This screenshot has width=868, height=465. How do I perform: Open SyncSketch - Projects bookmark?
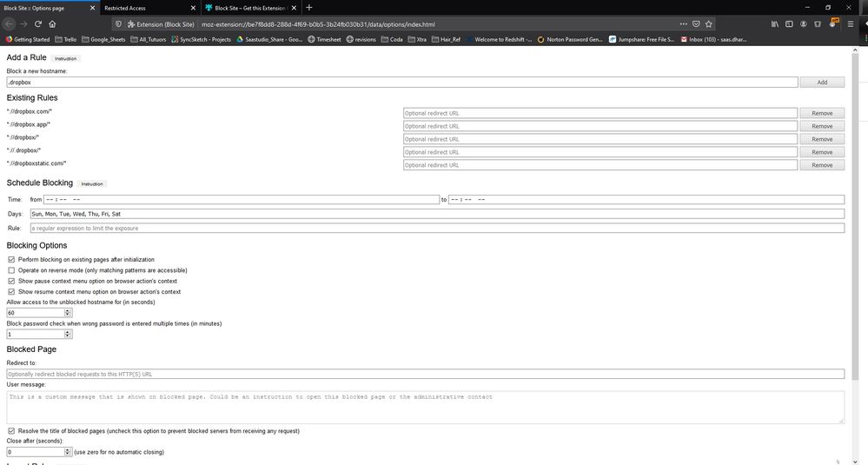pos(202,39)
